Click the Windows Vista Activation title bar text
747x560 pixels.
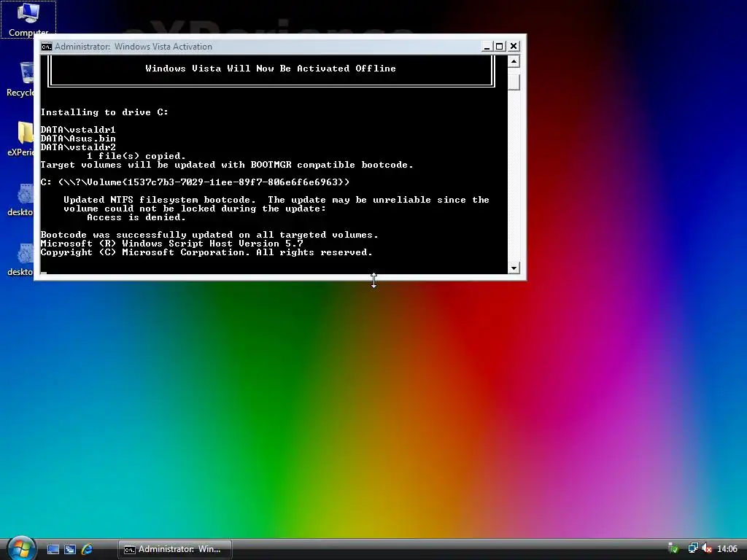click(x=133, y=46)
